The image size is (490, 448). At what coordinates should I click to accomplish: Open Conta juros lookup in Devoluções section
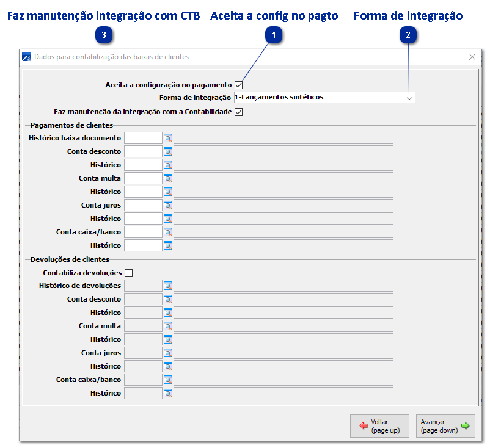(169, 353)
